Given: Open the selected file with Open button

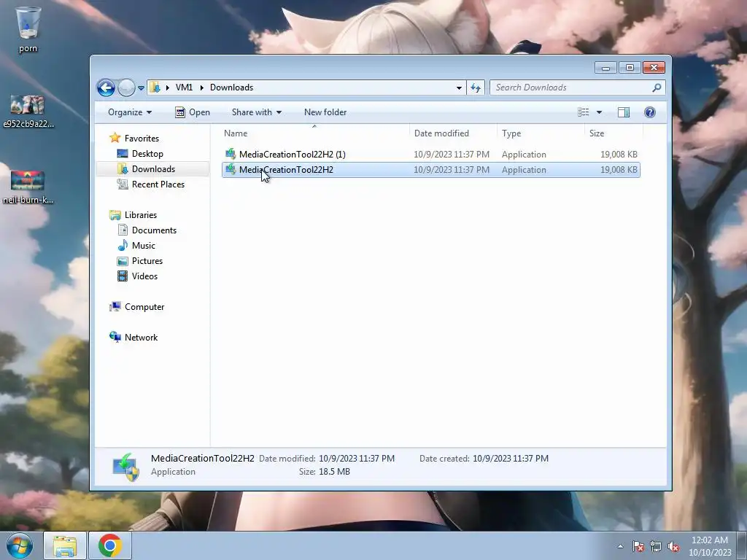Looking at the screenshot, I should 193,112.
